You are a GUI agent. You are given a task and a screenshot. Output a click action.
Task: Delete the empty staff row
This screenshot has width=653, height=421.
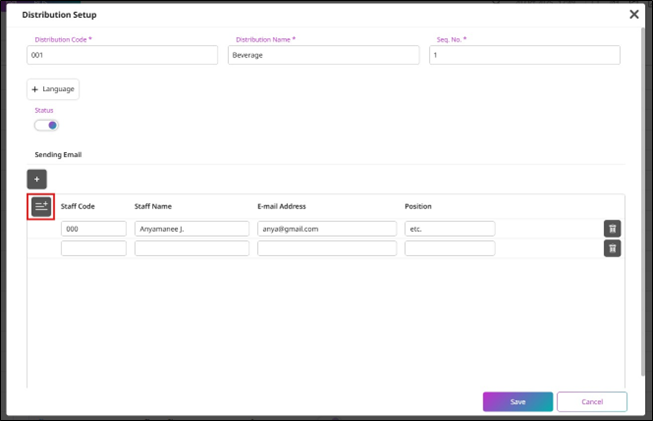[x=612, y=248]
